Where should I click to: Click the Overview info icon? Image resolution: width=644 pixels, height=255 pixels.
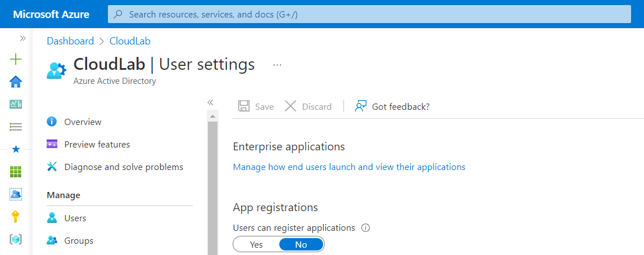[x=52, y=122]
